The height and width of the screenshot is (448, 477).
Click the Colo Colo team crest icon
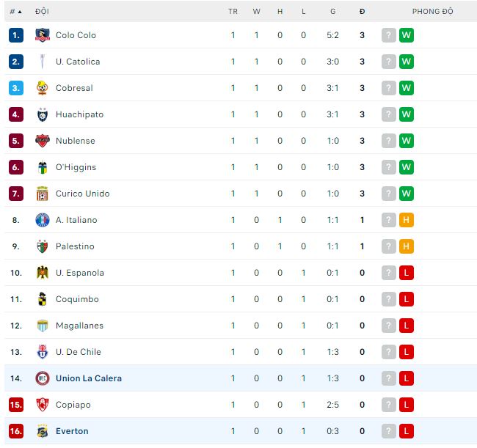click(42, 35)
